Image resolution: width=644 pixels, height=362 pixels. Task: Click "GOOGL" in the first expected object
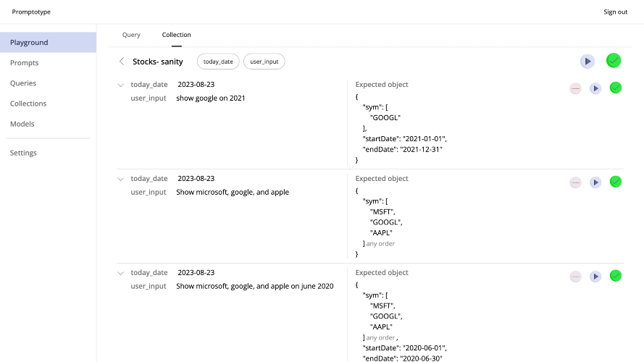pos(385,117)
